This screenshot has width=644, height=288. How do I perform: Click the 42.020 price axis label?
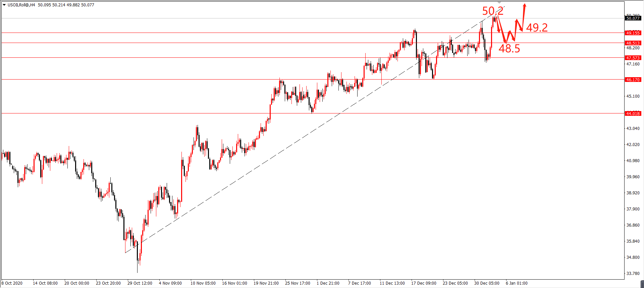click(x=633, y=144)
